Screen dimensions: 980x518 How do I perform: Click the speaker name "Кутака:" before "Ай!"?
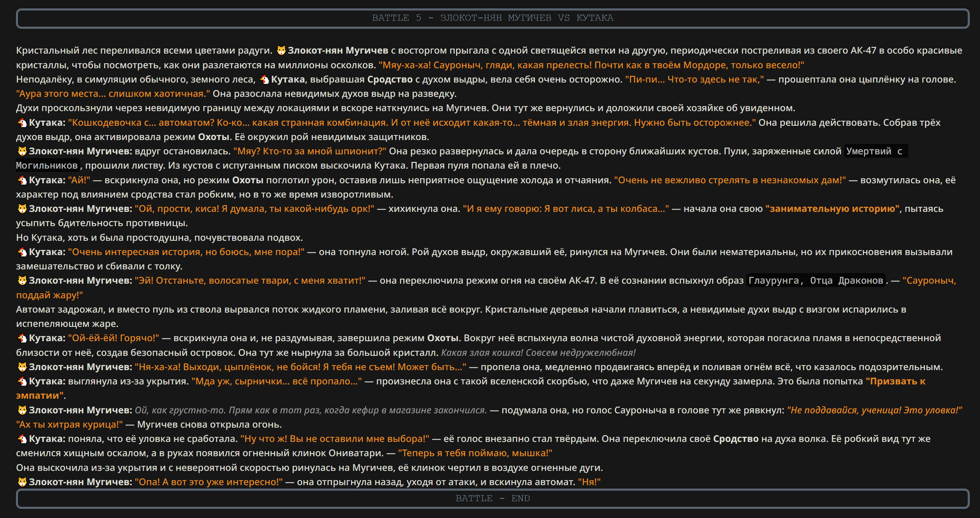(x=47, y=180)
